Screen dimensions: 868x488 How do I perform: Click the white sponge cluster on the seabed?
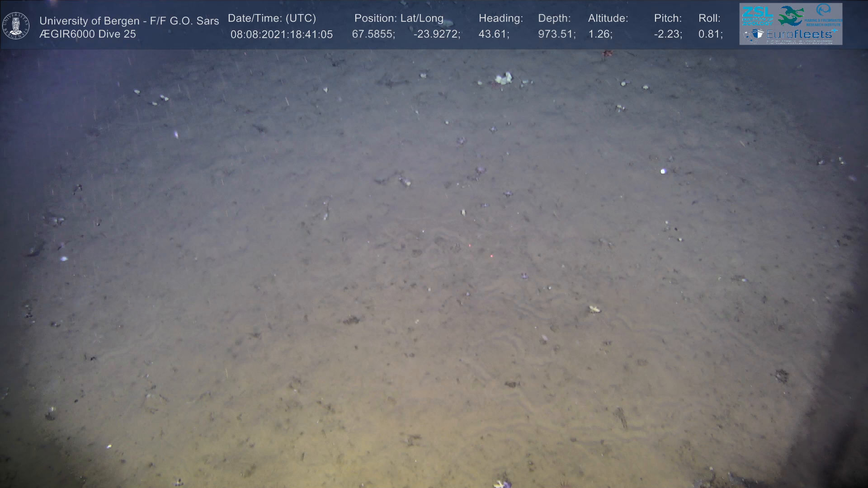click(x=503, y=79)
